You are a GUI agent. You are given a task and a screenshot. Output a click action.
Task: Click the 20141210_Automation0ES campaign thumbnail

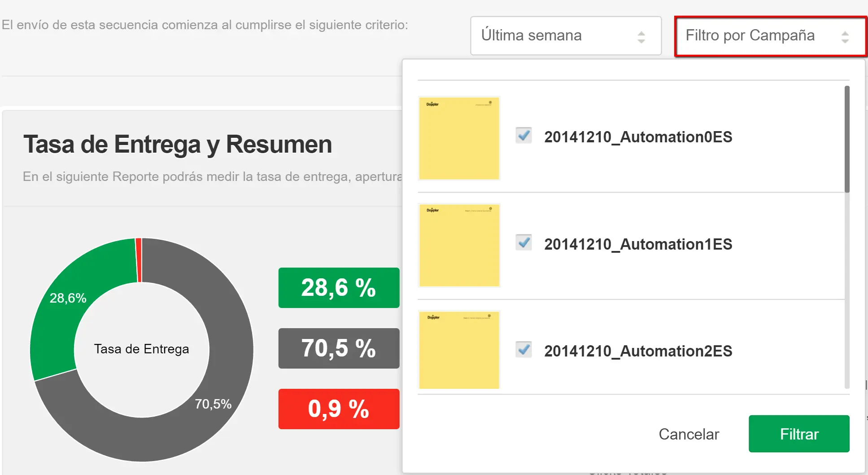tap(459, 138)
